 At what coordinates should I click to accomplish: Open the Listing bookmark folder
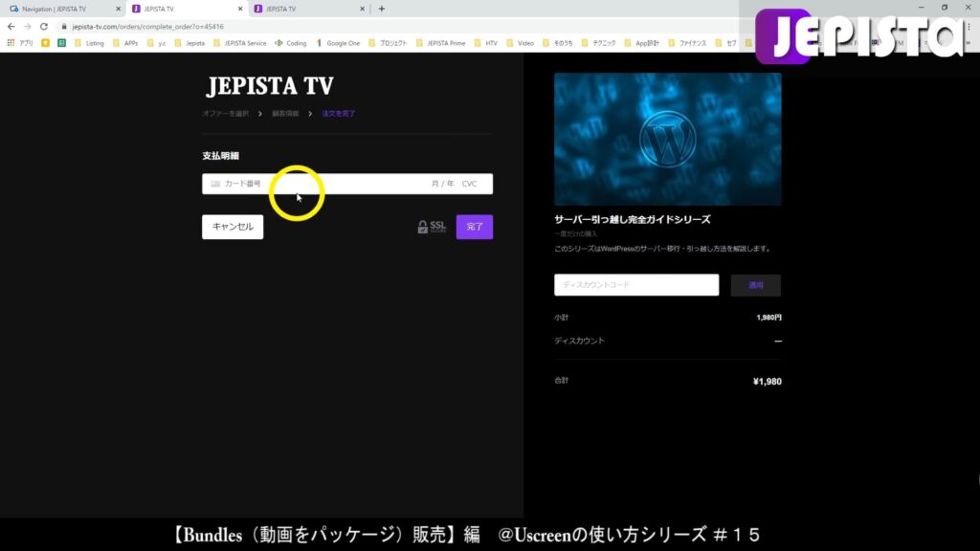[89, 43]
